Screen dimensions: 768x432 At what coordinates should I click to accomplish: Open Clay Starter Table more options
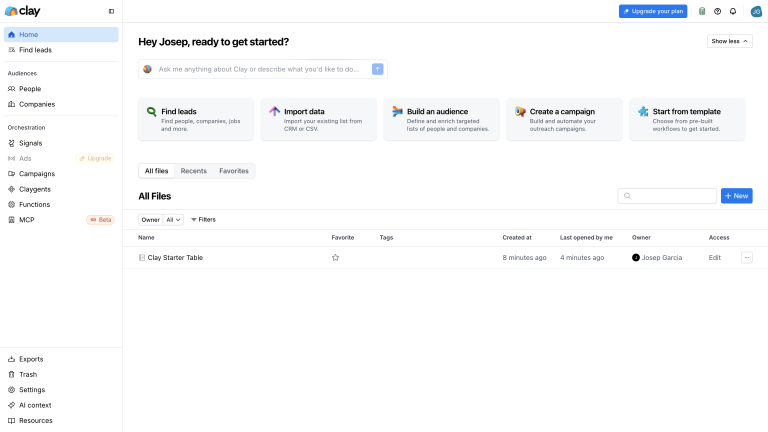click(x=746, y=258)
